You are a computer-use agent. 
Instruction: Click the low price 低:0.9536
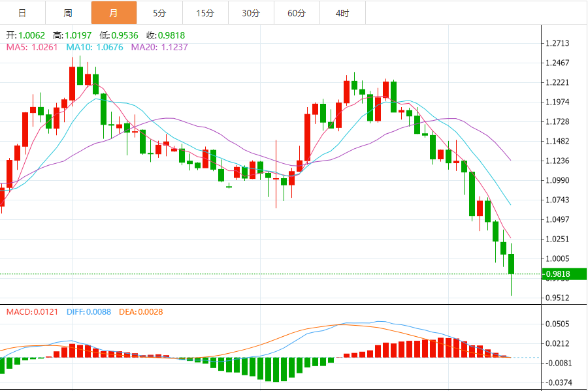coord(119,36)
